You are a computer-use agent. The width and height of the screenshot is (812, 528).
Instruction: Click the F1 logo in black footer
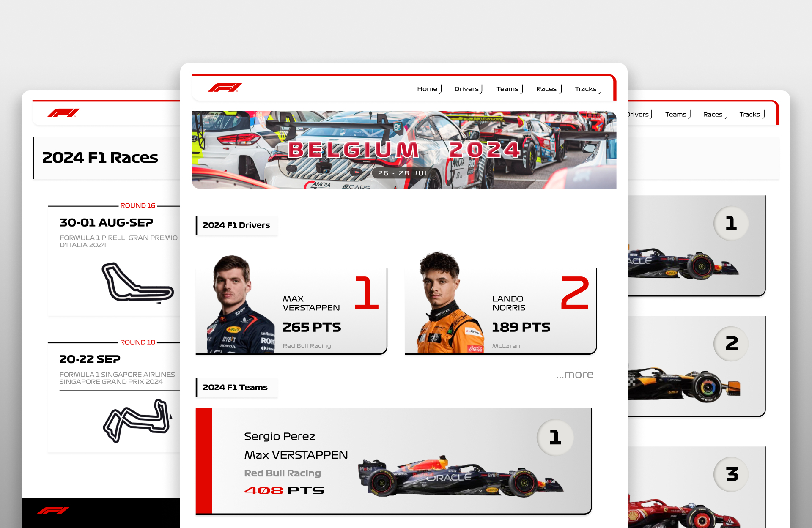[53, 510]
